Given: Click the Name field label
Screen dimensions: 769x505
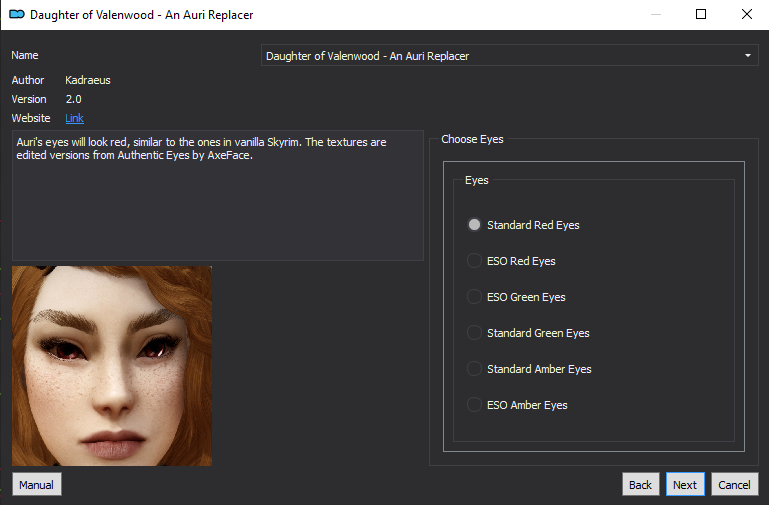Looking at the screenshot, I should 25,55.
